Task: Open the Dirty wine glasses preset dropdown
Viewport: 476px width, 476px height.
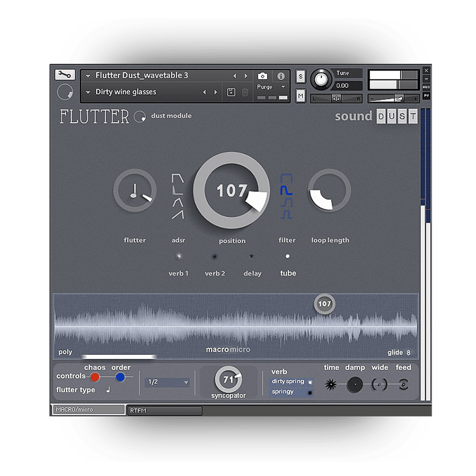Action: pyautogui.click(x=88, y=92)
